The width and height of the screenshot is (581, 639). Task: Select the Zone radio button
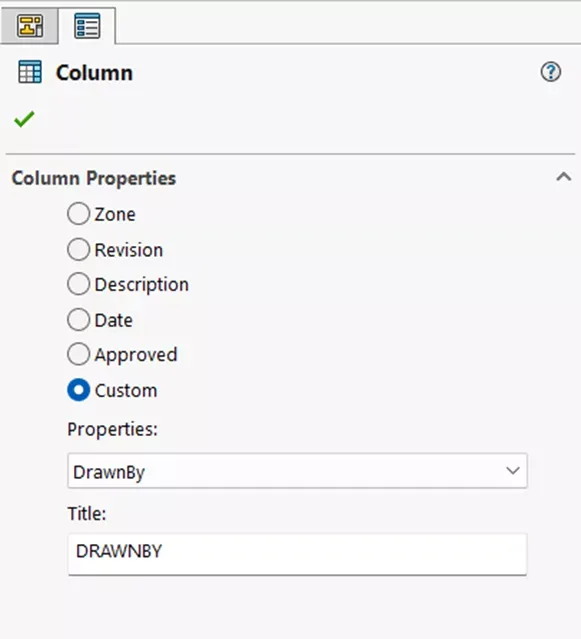tap(78, 214)
